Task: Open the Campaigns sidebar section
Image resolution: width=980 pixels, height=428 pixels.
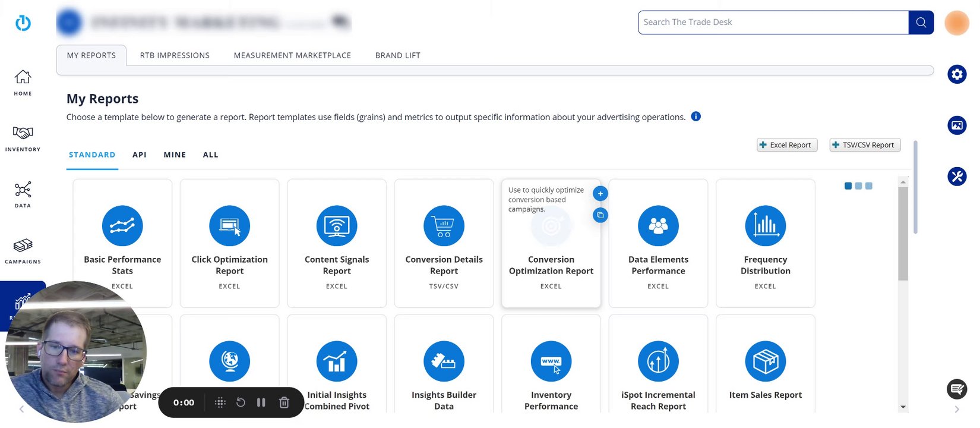Action: pos(23,251)
